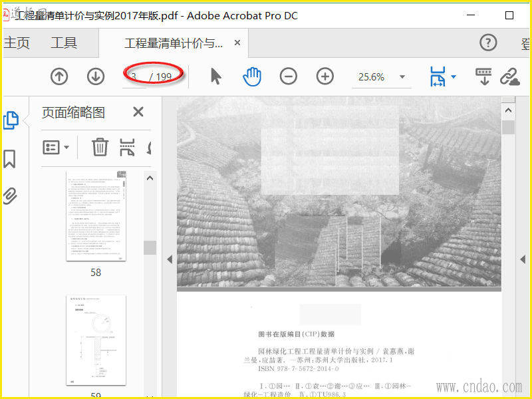Select the 工程量清单计价与... document tab
The height and width of the screenshot is (399, 532).
click(x=174, y=43)
